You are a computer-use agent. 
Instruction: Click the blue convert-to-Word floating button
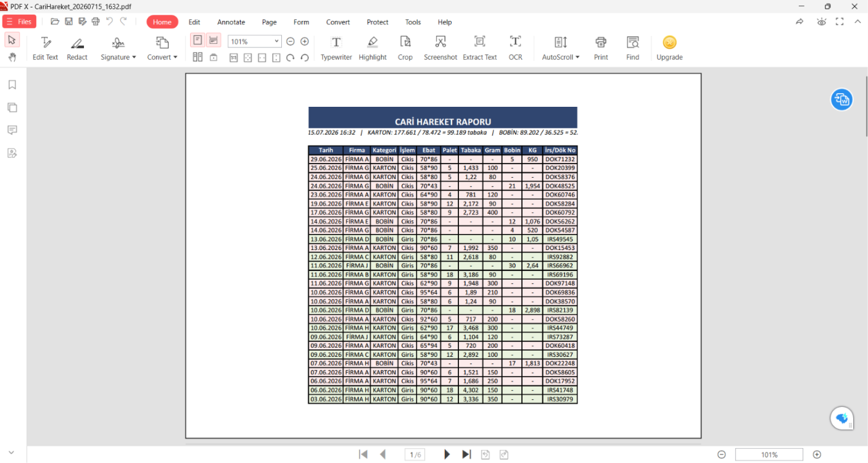[841, 99]
